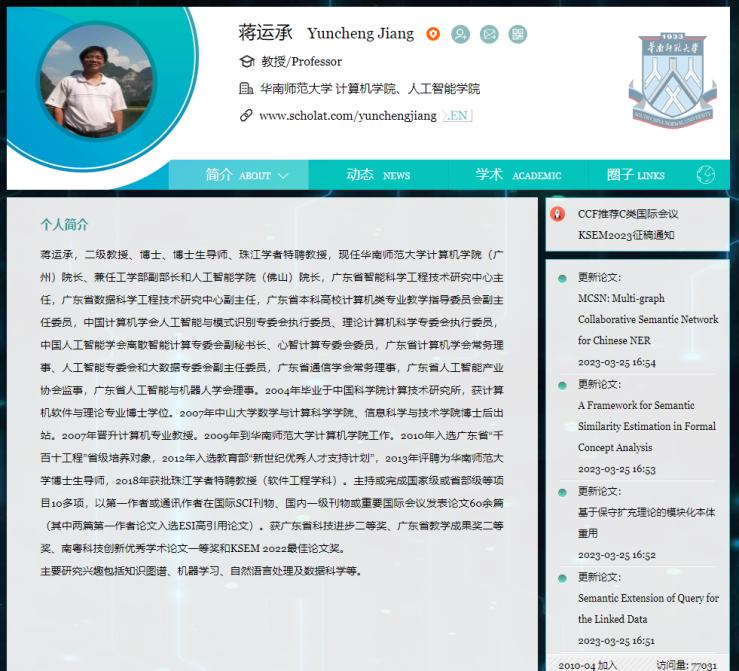
Task: Open the QR code icon
Action: click(x=517, y=34)
